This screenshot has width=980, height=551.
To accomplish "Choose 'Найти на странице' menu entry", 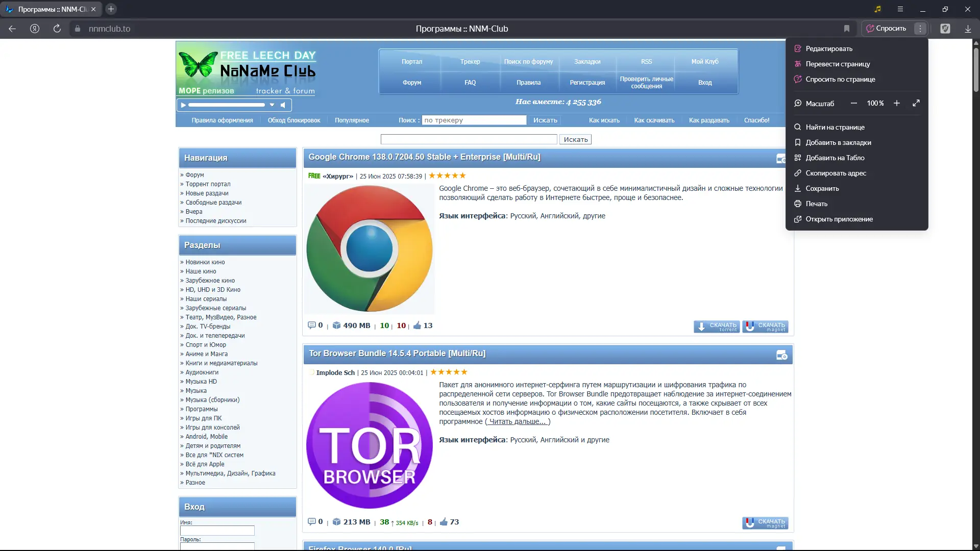I will (835, 127).
